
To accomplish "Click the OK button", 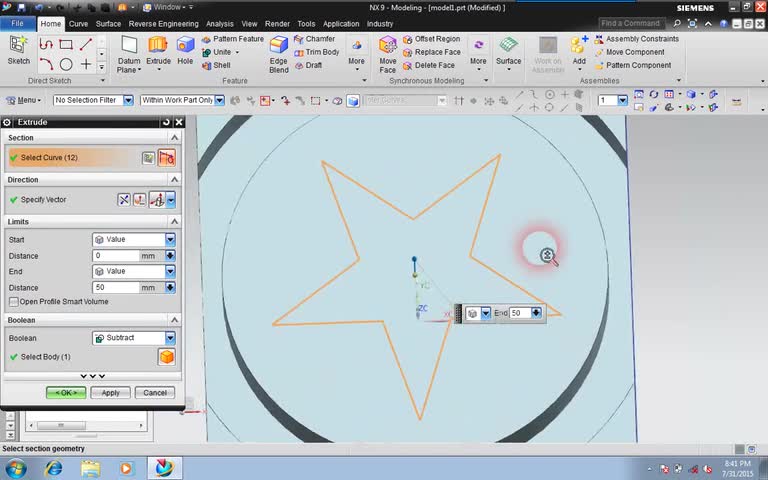I will tap(65, 393).
